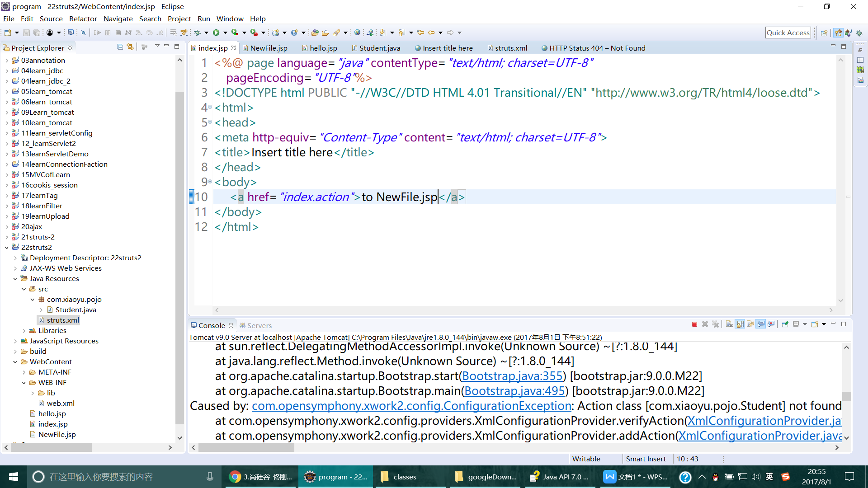Click the Console vertical scrollbar thumb
The image size is (868, 488).
846,396
